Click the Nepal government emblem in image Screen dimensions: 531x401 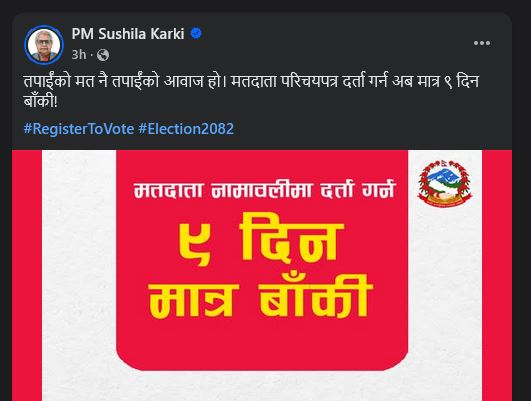point(445,183)
